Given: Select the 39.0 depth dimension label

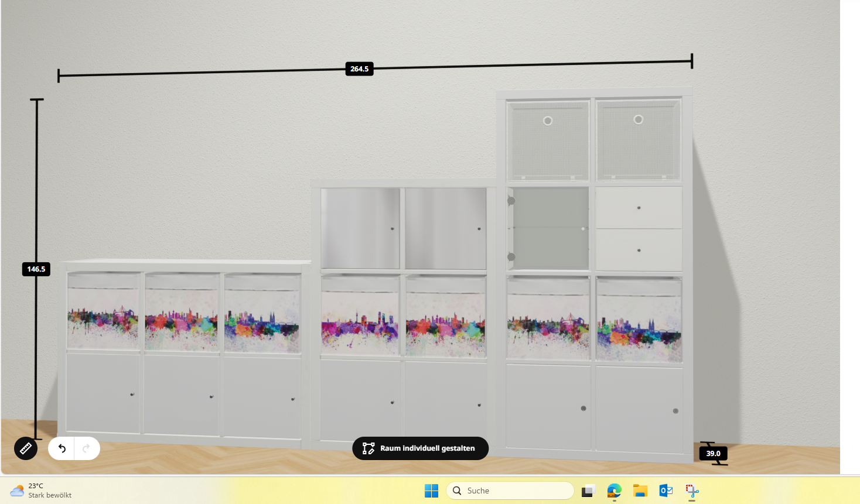Looking at the screenshot, I should (713, 454).
